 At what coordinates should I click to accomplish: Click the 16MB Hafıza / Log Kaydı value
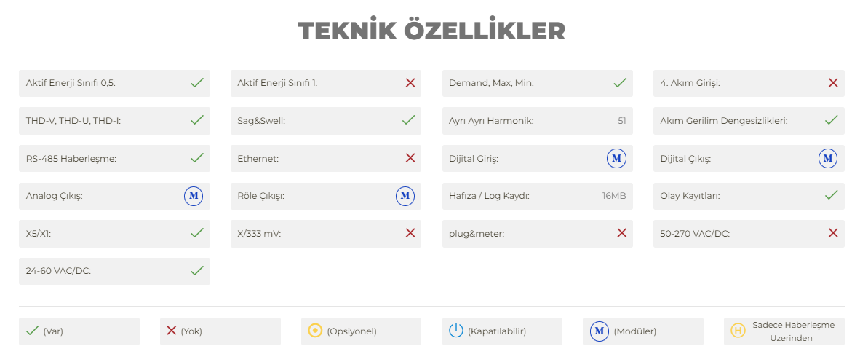coord(614,196)
